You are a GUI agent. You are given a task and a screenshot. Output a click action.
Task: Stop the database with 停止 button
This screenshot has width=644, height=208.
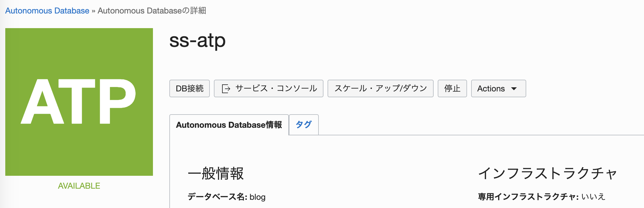452,88
